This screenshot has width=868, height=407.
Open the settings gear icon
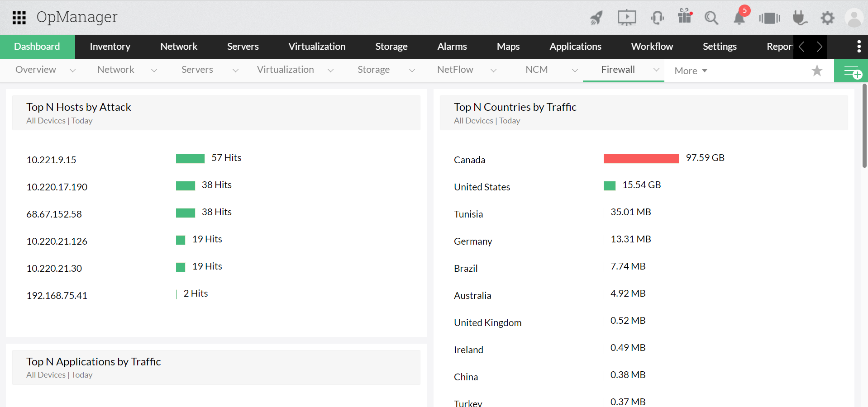click(827, 18)
